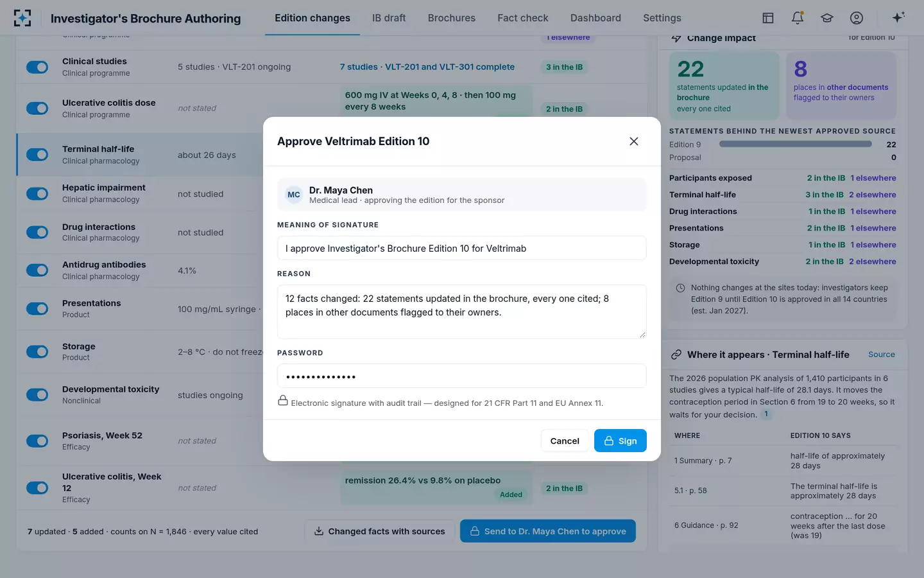The image size is (924, 578).
Task: Toggle the Drug interactions switch
Action: pos(37,232)
